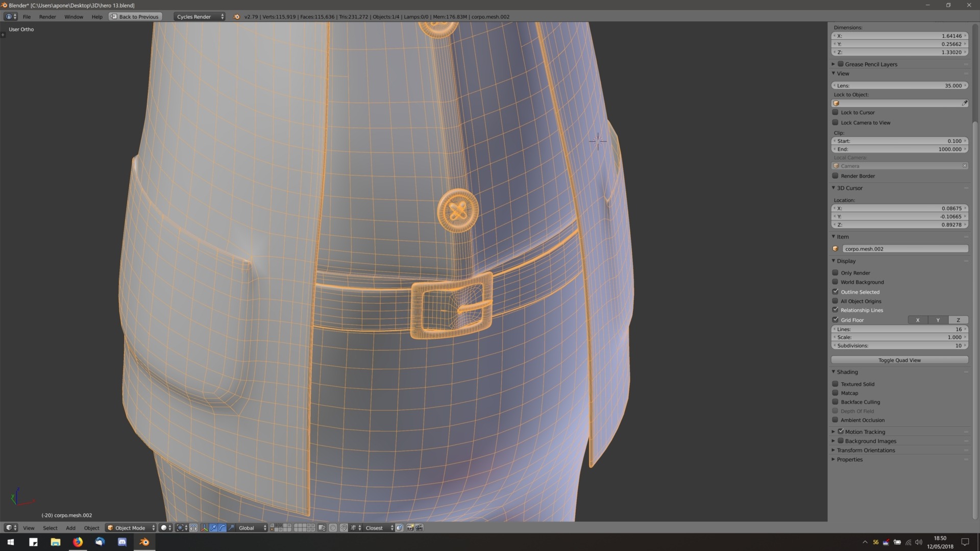
Task: Click the Info editor type icon
Action: pos(11,17)
